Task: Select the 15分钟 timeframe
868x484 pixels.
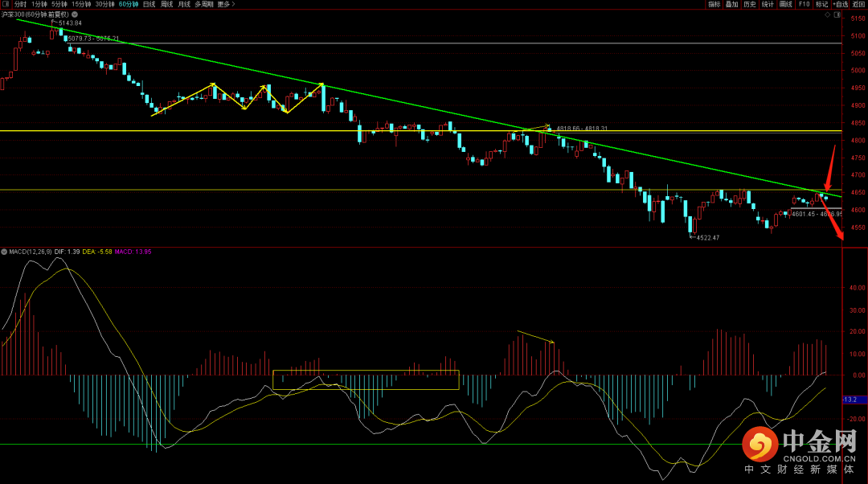Action: coord(81,4)
